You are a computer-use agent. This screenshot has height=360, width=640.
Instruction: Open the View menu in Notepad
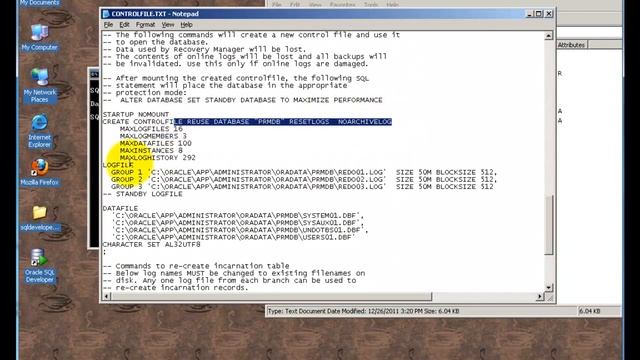(168, 25)
